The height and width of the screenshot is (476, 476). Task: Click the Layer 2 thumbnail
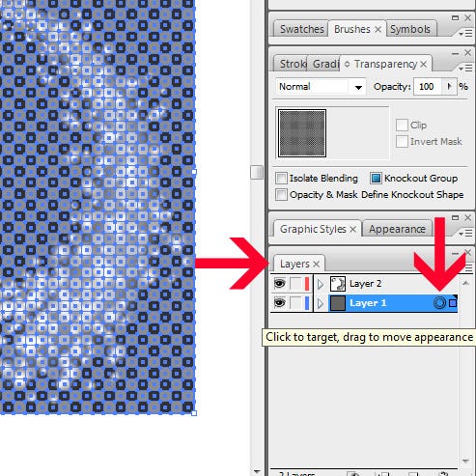coord(338,284)
